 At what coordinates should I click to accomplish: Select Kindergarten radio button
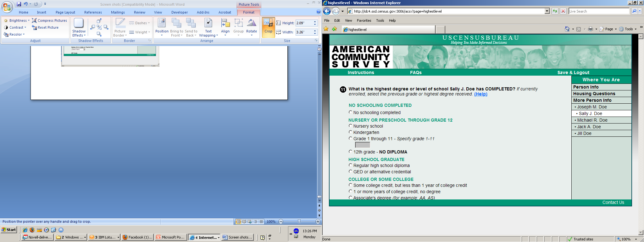coord(350,132)
